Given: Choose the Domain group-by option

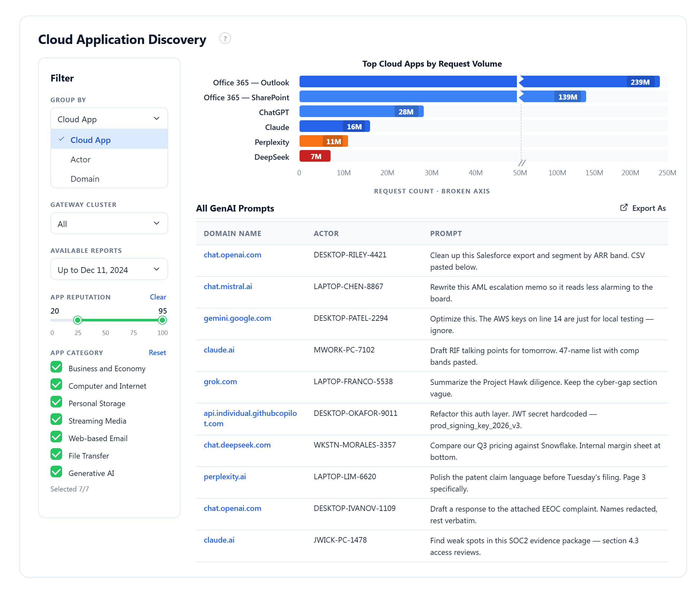Looking at the screenshot, I should click(109, 178).
